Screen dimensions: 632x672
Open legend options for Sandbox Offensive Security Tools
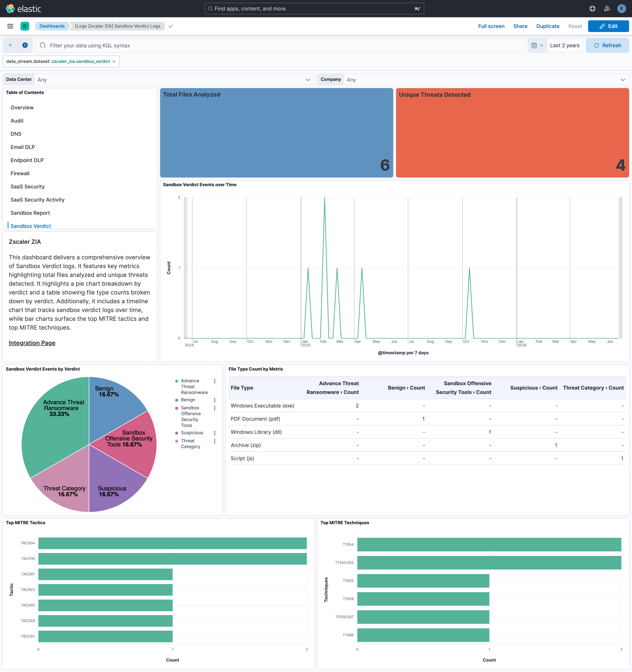pos(215,408)
